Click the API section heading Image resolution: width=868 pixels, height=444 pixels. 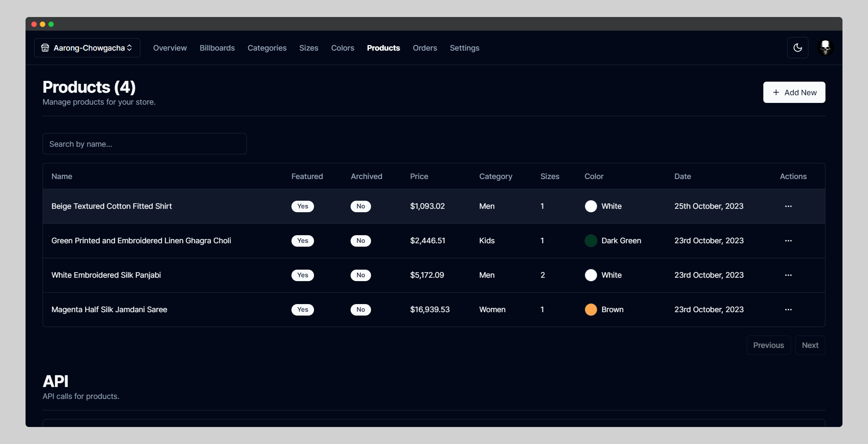(55, 381)
